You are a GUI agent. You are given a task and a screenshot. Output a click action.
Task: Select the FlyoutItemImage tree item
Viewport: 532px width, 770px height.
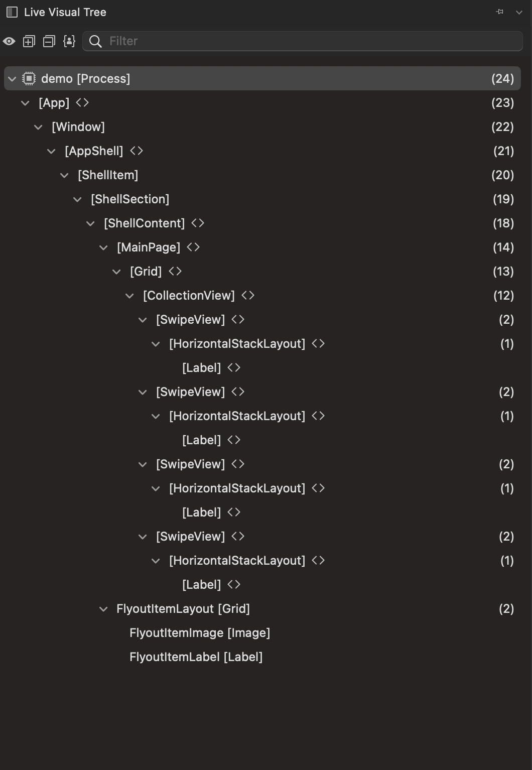coord(200,632)
